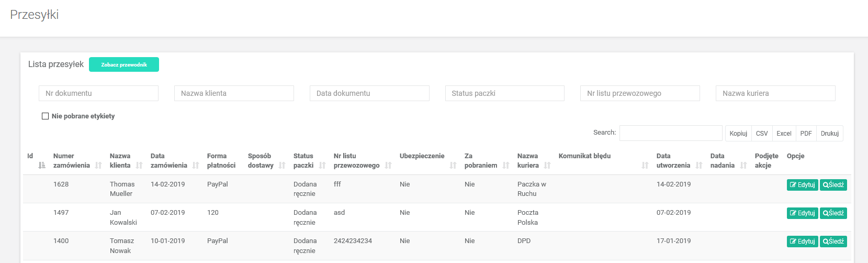868x263 pixels.
Task: Sort table by Nazwa klienta icon
Action: (139, 166)
